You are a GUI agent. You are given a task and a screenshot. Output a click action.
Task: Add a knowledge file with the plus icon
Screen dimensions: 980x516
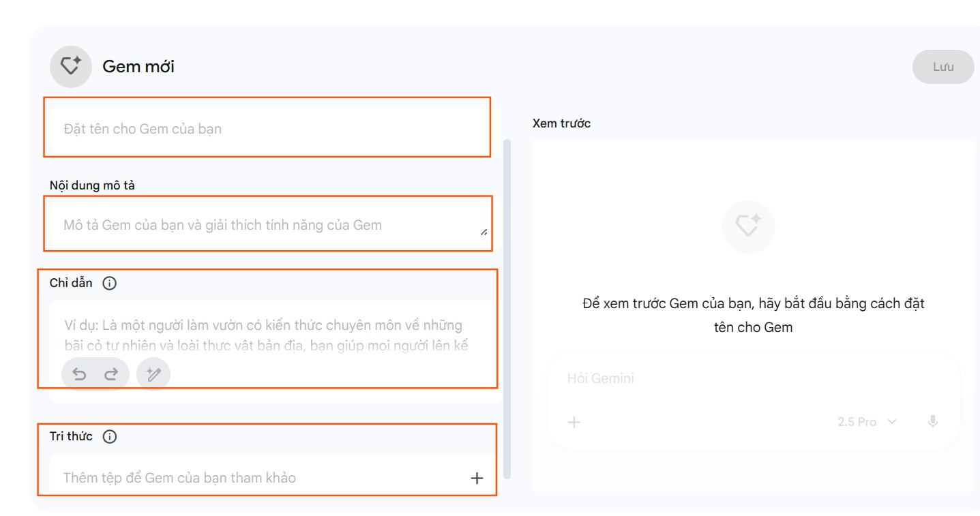[x=477, y=478]
